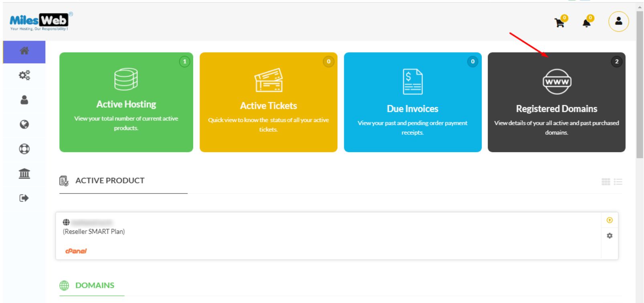This screenshot has height=303, width=644.
Task: Open the support lifebuoy icon in sidebar
Action: (24, 149)
